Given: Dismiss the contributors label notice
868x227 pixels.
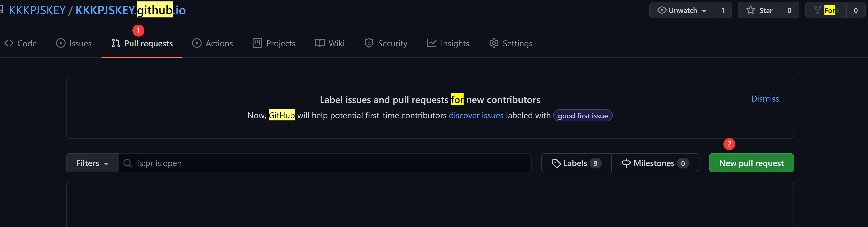Looking at the screenshot, I should pos(765,98).
